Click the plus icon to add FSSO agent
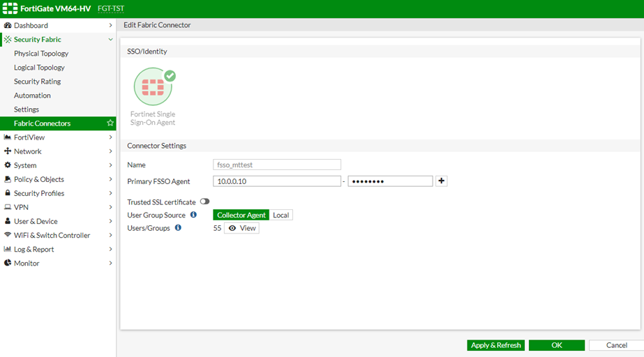The image size is (644, 357). pyautogui.click(x=441, y=181)
